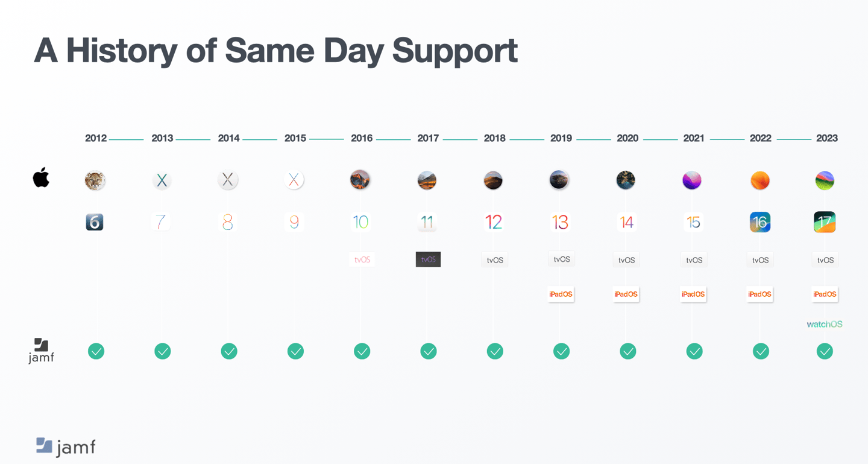Click the pink tvOS badge under 2016
868x464 pixels.
point(362,259)
